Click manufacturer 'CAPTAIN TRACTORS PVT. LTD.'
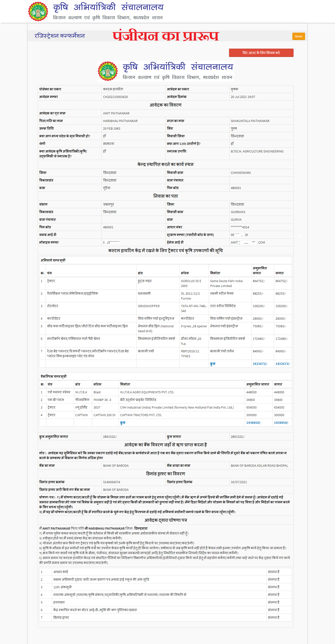Screen dimensions: 335x644 point(141,415)
